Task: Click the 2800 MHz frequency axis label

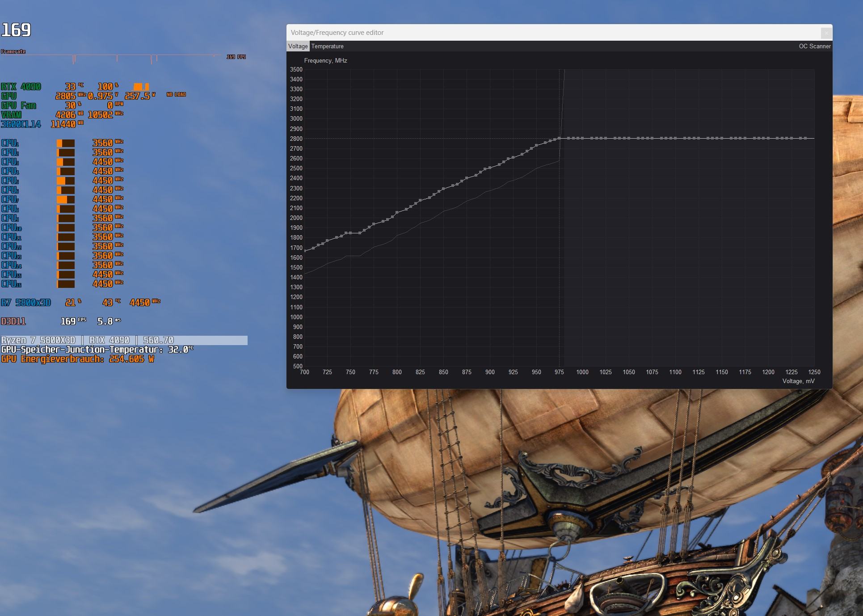Action: [x=296, y=139]
